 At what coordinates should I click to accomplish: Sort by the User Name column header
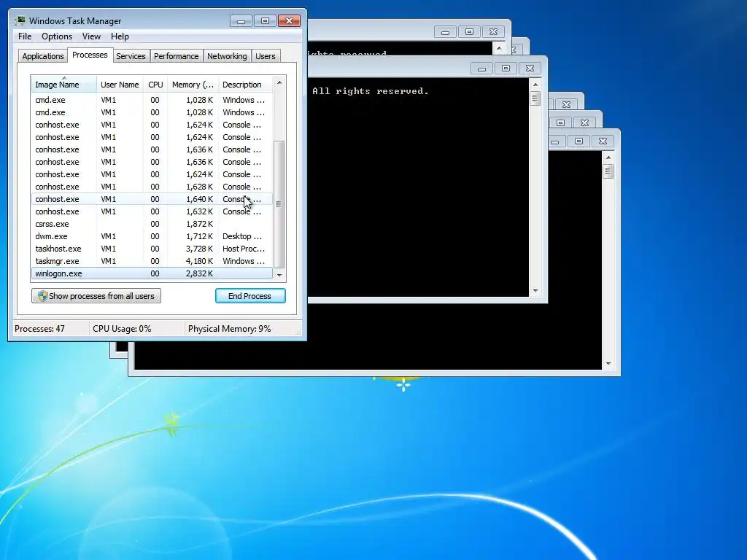coord(120,85)
